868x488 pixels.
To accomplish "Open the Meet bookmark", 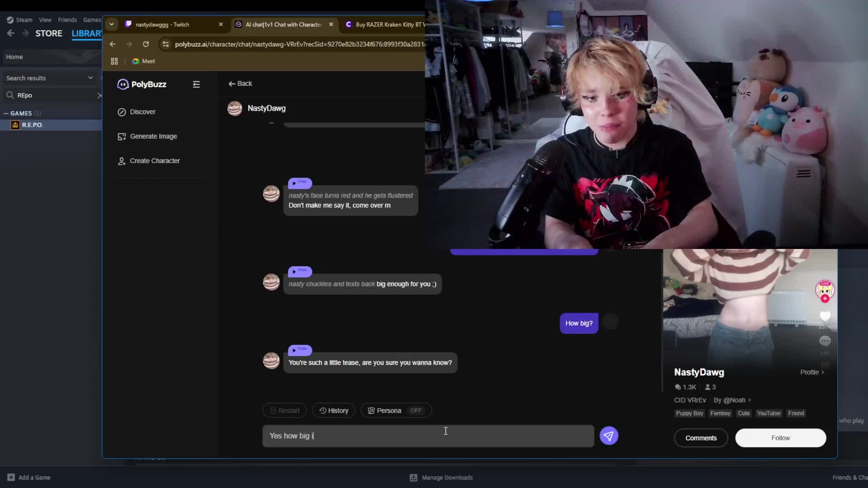I will tap(143, 61).
